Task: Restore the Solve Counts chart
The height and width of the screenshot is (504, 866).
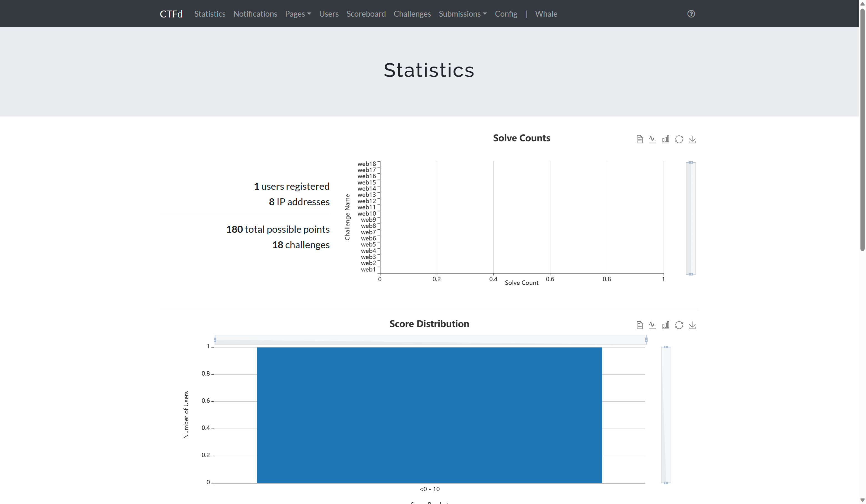Action: (x=679, y=140)
